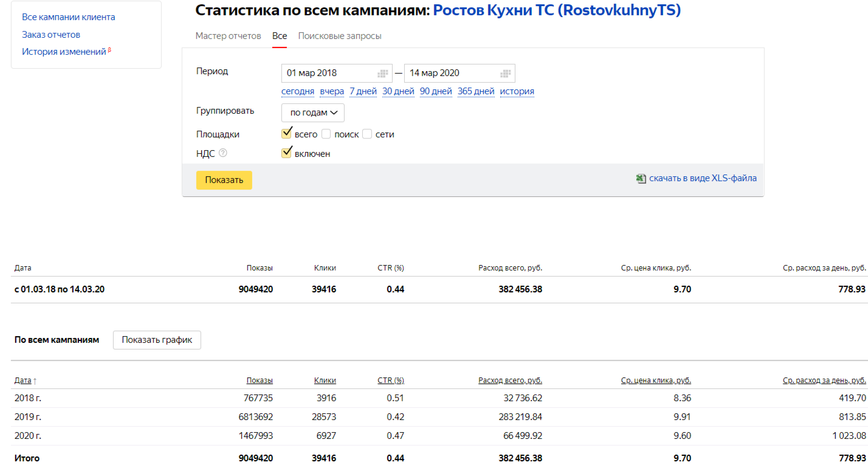The height and width of the screenshot is (471, 868).
Task: Sort the table by "Клики" column
Action: [x=325, y=380]
